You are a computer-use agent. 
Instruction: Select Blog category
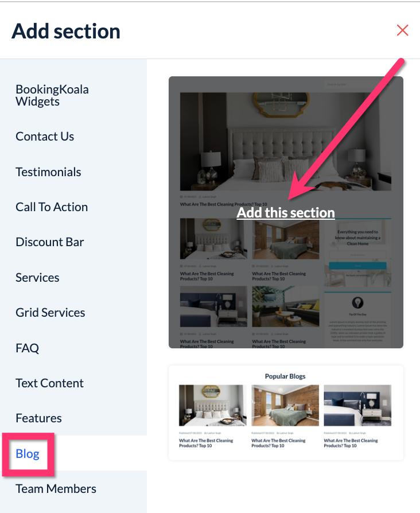tap(28, 454)
